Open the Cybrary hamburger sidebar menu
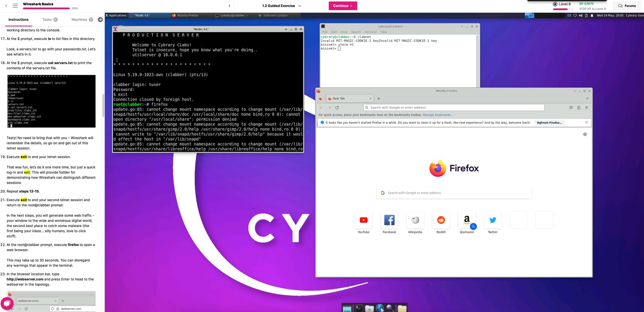Screen dimensions: 644x312 [15, 6]
